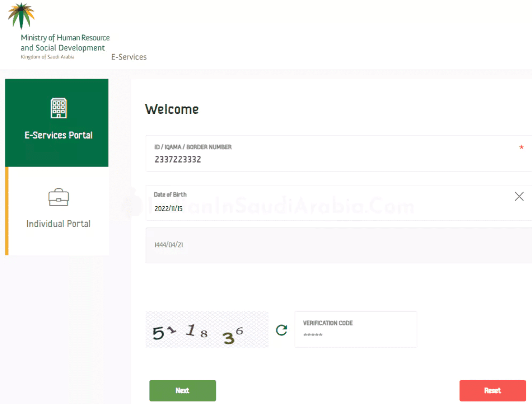Click inside the Verification Code input

click(x=355, y=334)
